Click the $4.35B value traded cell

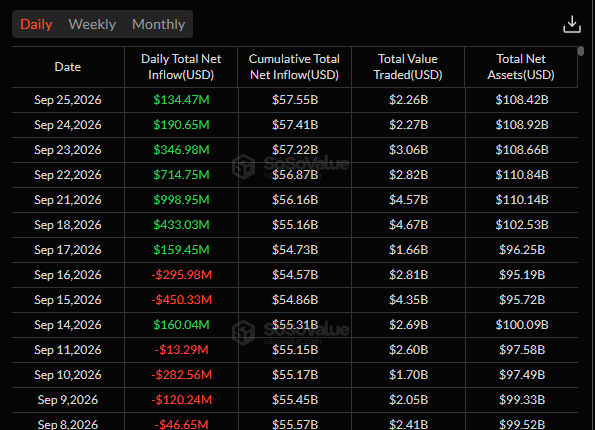(408, 300)
